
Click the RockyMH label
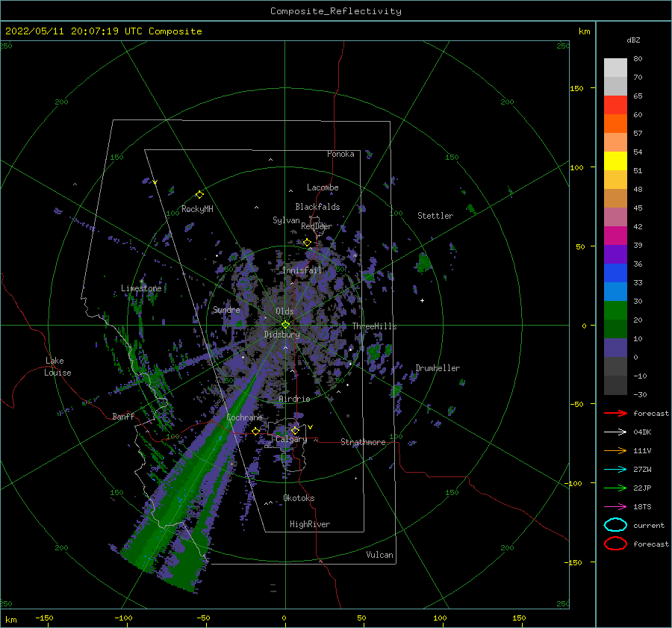coord(197,209)
